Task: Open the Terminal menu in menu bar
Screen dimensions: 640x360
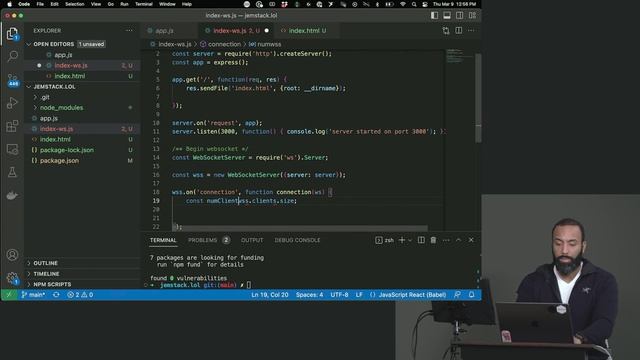Action: point(144,4)
